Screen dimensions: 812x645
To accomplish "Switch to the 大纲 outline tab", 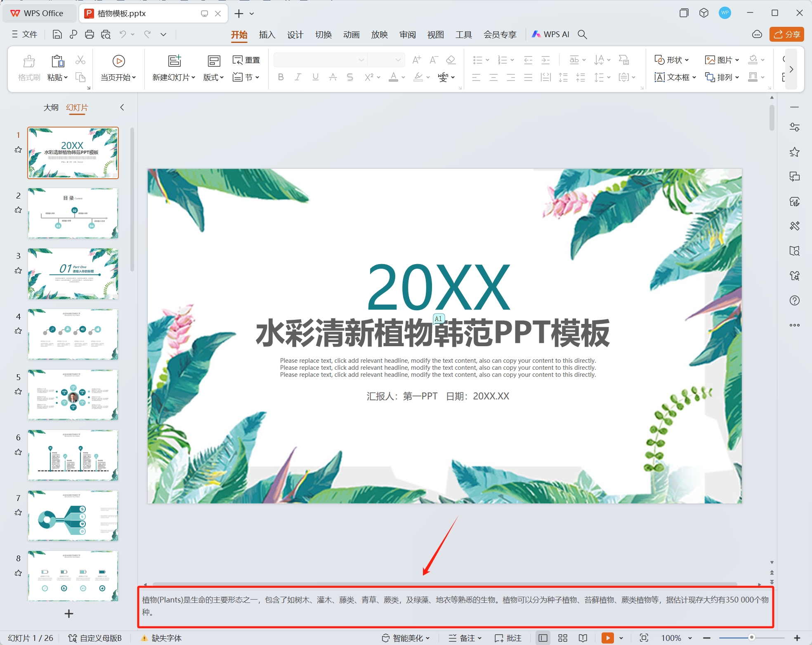I will (51, 108).
